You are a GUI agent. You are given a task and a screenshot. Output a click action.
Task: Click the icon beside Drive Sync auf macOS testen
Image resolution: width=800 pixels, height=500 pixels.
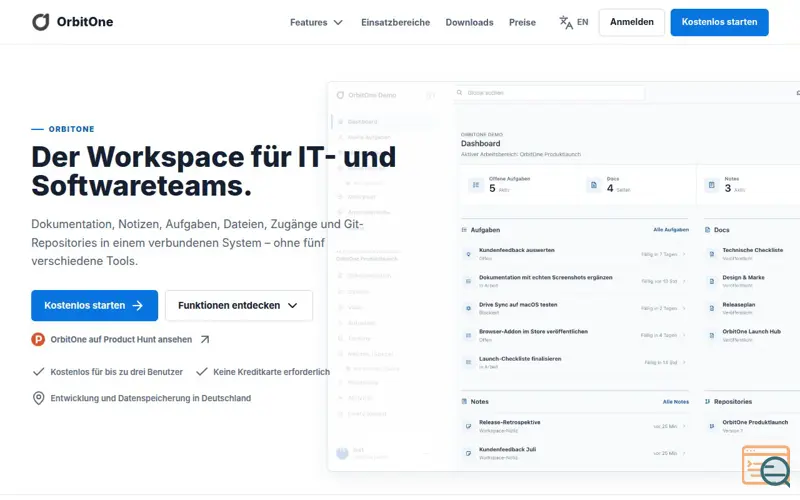coord(468,308)
